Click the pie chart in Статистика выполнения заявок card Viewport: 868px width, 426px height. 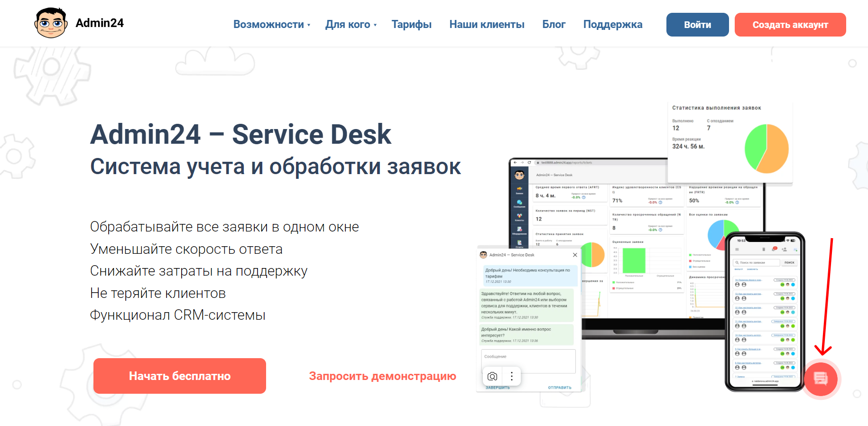tap(766, 148)
